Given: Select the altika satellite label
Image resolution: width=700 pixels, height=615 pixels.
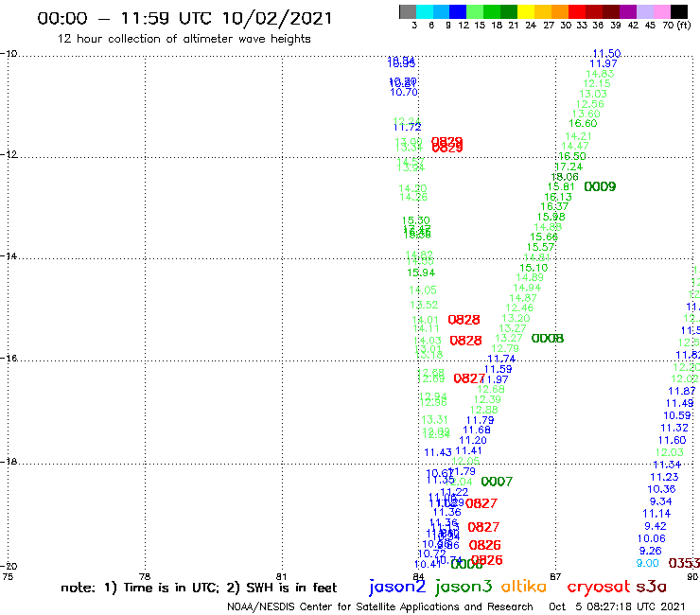Looking at the screenshot, I should (x=524, y=586).
